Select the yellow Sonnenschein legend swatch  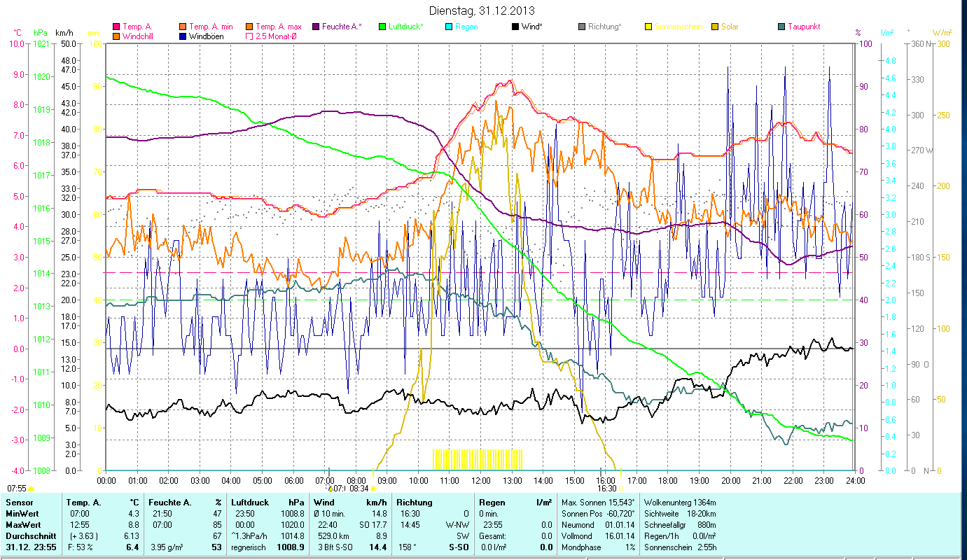[648, 27]
